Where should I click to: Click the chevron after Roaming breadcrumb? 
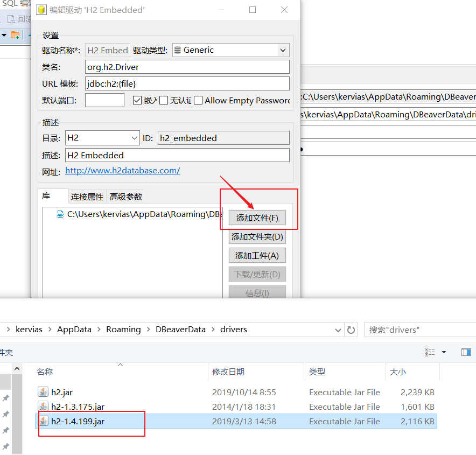149,330
